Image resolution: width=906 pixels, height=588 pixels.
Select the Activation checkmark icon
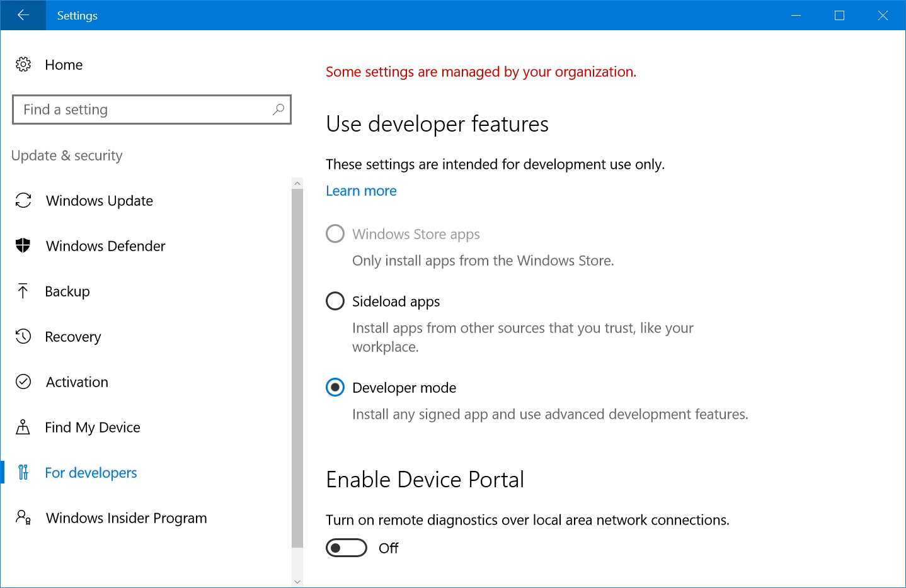[x=23, y=382]
